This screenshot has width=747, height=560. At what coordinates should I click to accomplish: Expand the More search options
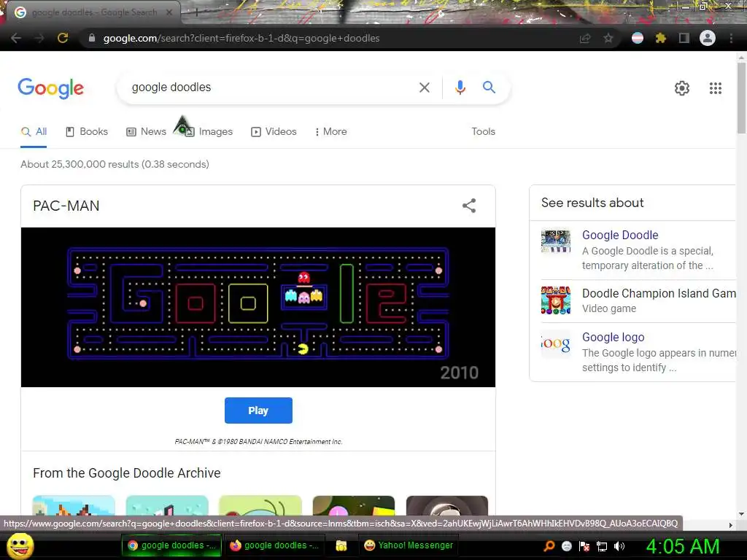pyautogui.click(x=330, y=131)
